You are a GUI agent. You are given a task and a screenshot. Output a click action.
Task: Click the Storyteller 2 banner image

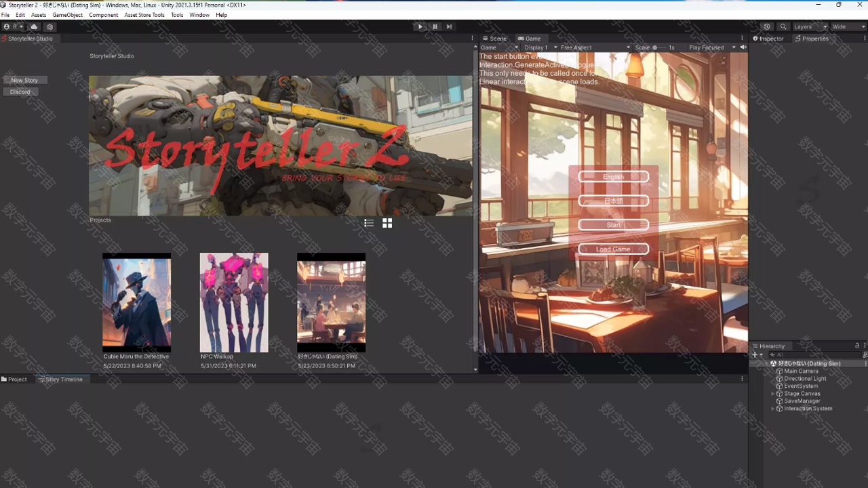tap(281, 146)
